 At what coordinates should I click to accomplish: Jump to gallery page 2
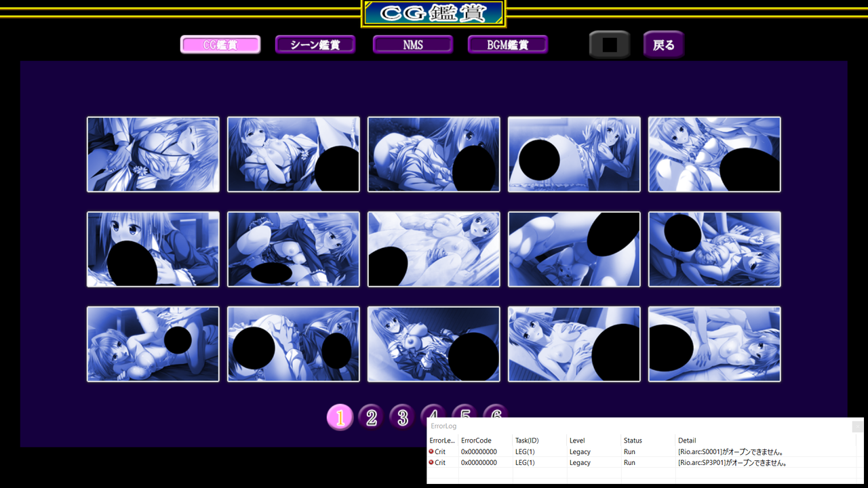[371, 418]
